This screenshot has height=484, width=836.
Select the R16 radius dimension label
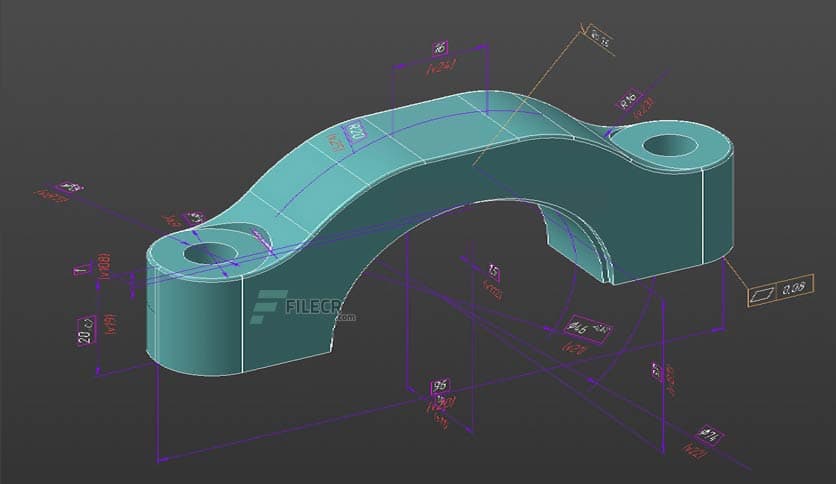(x=627, y=100)
